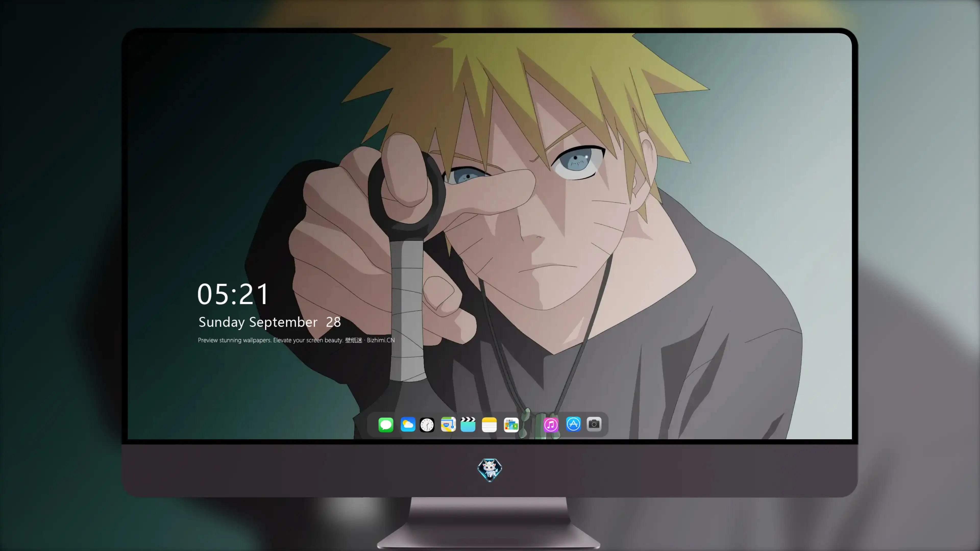Launch the Maps app from the dock
Viewport: 980px width, 551px height.
coord(448,424)
